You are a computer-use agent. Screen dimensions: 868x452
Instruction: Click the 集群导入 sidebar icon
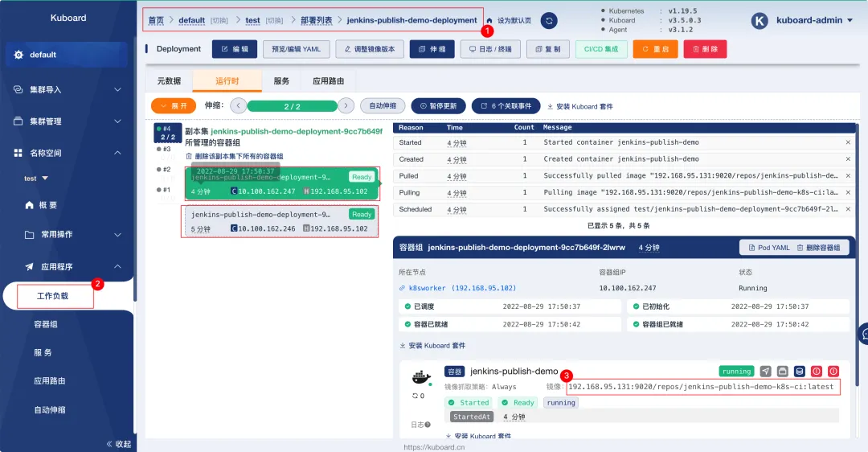[x=18, y=89]
